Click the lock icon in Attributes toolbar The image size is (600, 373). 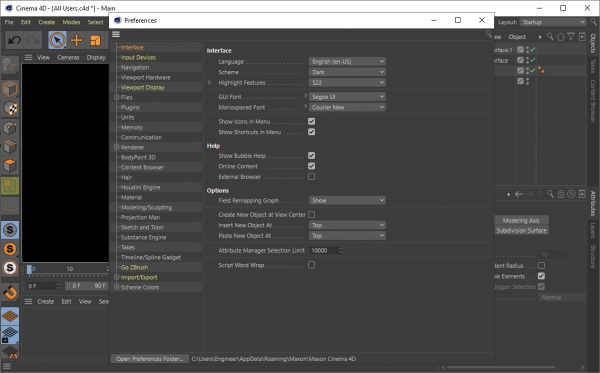pos(561,194)
